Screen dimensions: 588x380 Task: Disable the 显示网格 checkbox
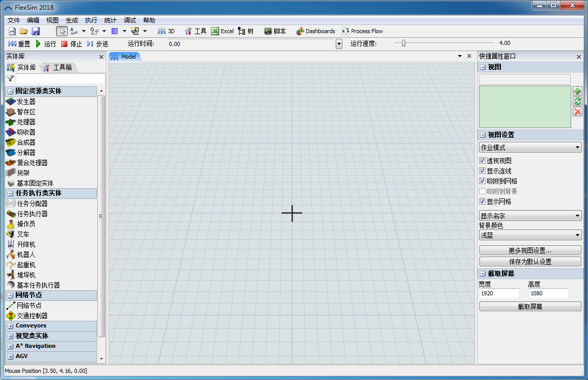coord(483,201)
